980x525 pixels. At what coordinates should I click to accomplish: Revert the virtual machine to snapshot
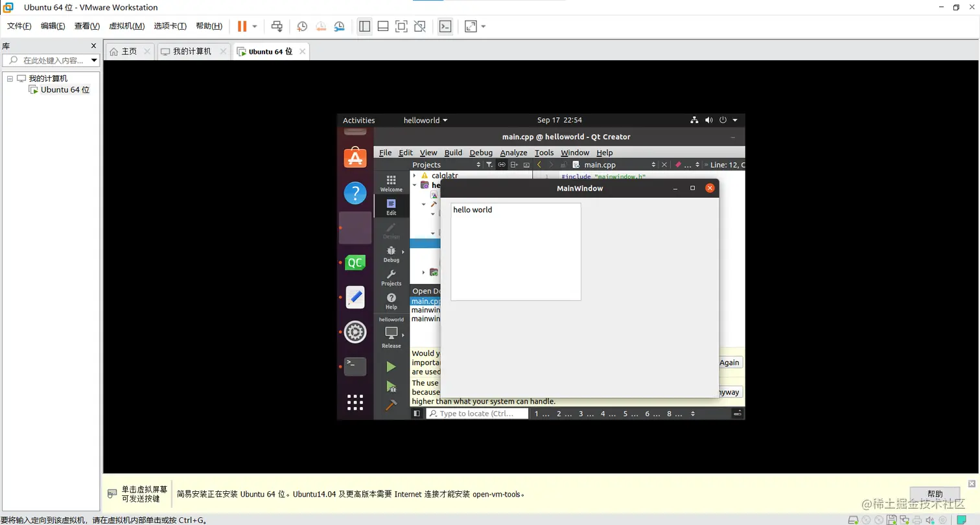(321, 27)
